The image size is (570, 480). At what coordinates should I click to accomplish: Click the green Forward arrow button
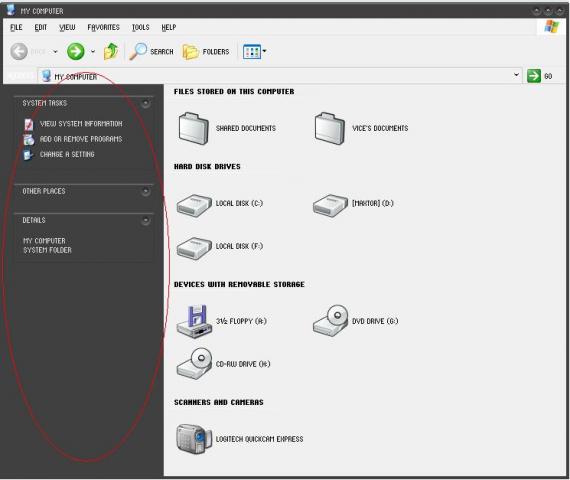pos(76,51)
